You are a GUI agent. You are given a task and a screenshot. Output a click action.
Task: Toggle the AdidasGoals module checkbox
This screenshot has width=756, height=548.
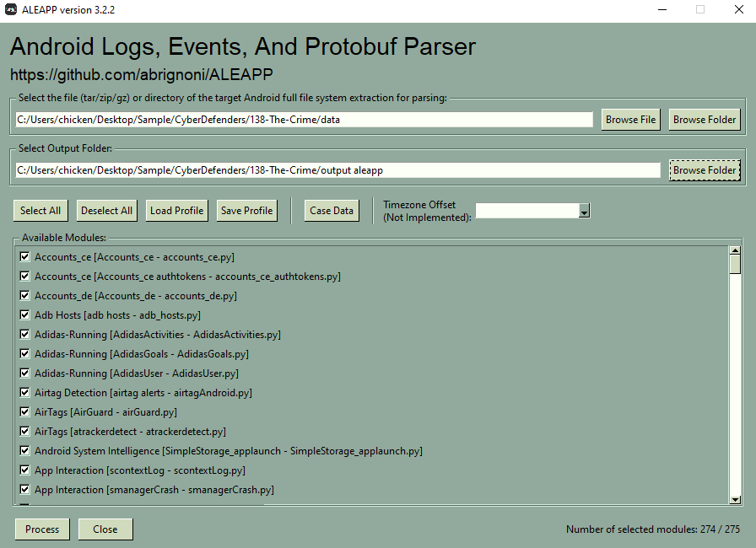(24, 353)
